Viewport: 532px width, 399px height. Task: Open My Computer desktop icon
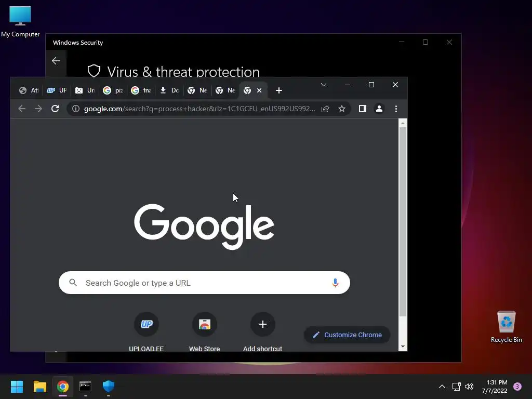point(20,22)
